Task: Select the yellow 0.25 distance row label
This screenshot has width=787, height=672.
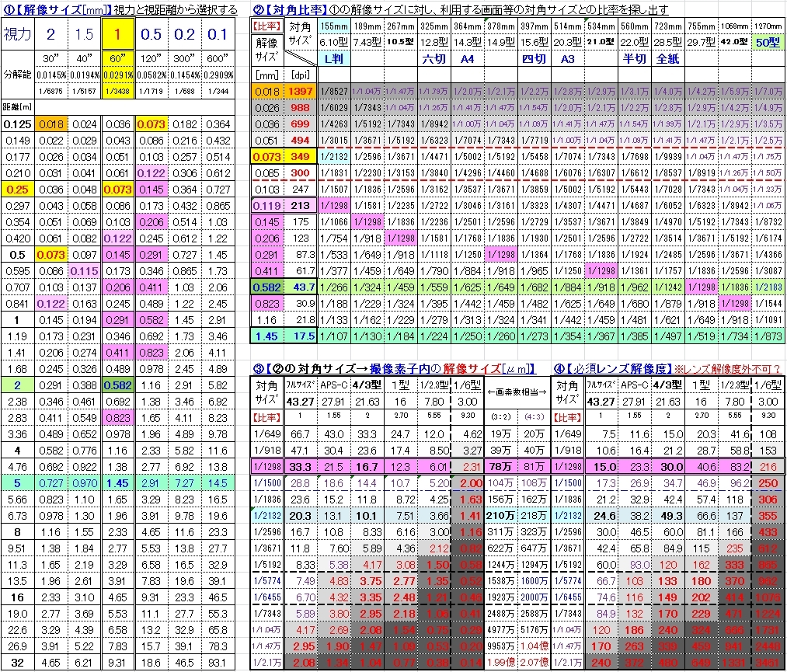Action: coord(18,190)
